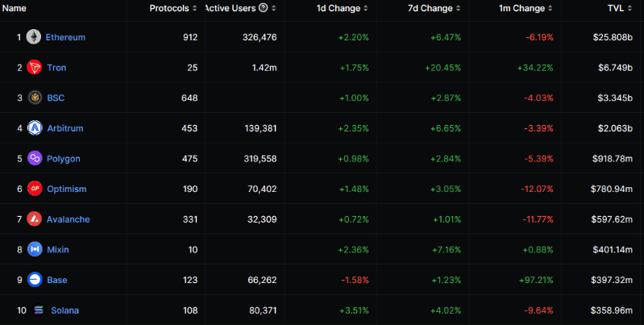Screen dimensions: 644x325
Task: Click the Polygon chain logo icon
Action: [x=35, y=159]
